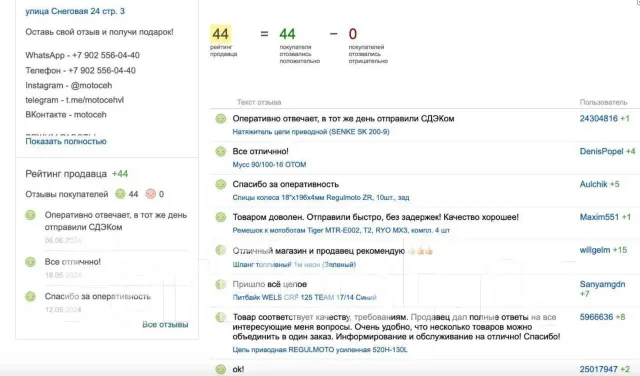Click the Рейтинг продавца +44 heading
The width and height of the screenshot is (640, 376).
76,174
